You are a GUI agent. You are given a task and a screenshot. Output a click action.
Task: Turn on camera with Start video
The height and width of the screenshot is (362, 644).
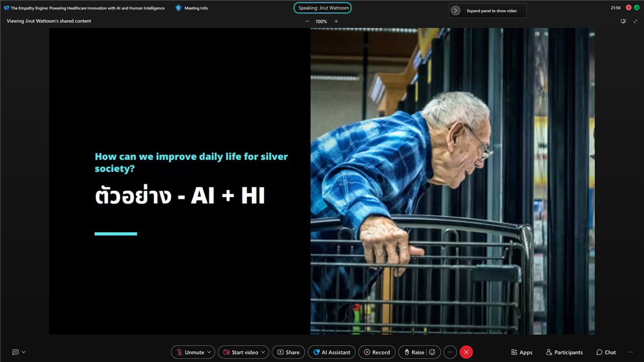(x=240, y=352)
